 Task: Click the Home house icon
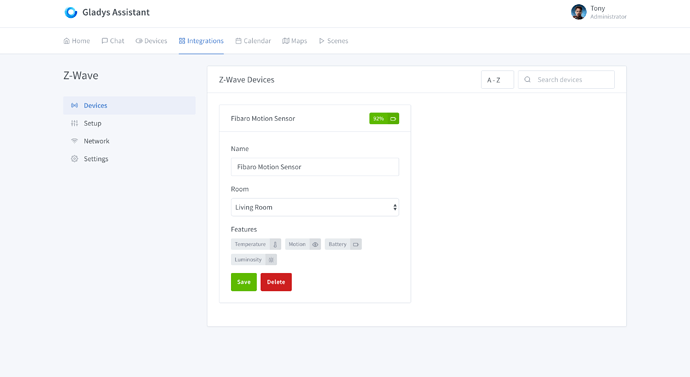point(66,41)
